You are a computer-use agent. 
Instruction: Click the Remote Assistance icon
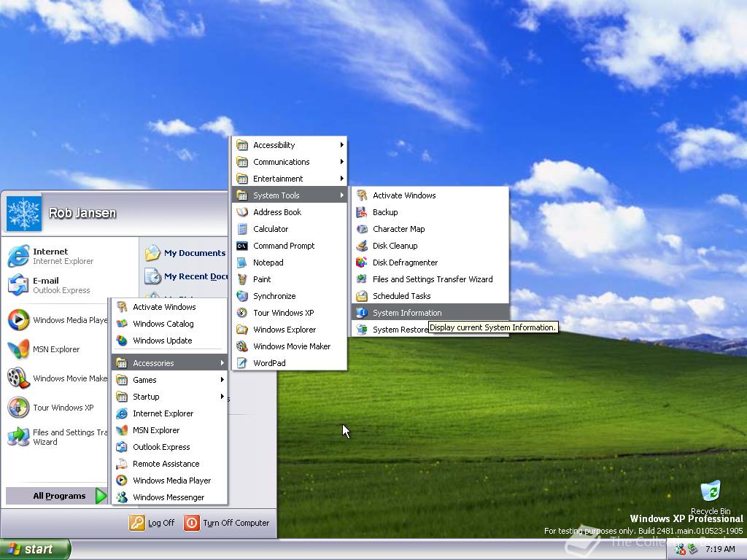[122, 464]
